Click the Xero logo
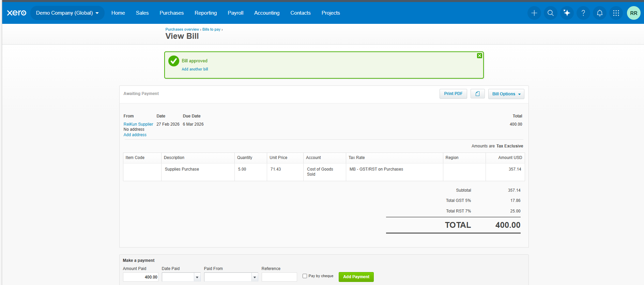 click(x=16, y=13)
